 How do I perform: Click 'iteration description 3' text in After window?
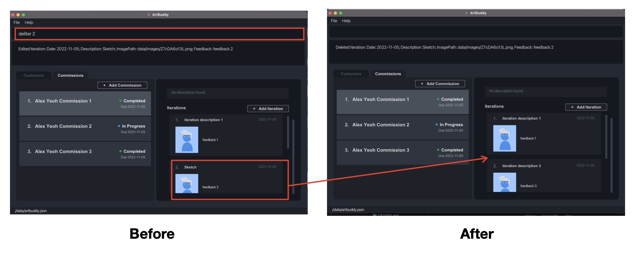coord(521,166)
